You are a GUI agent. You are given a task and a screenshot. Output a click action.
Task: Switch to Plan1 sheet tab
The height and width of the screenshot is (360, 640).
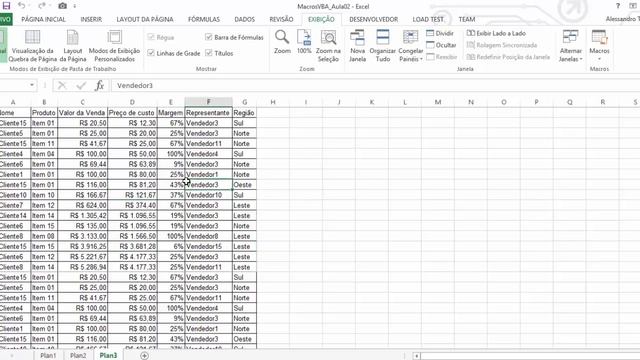pyautogui.click(x=48, y=356)
